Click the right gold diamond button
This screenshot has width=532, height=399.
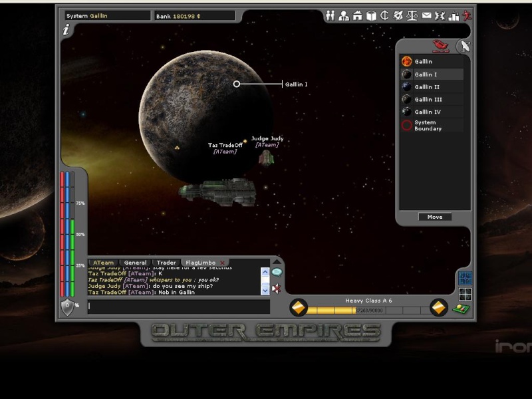click(x=438, y=308)
